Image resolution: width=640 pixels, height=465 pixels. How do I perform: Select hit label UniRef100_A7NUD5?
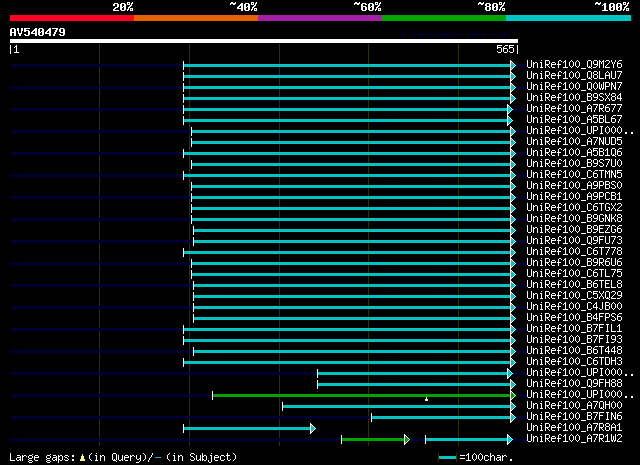[x=574, y=141]
